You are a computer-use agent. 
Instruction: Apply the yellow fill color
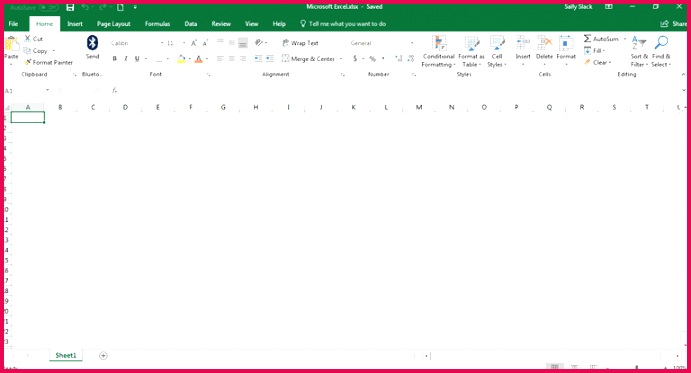click(181, 59)
